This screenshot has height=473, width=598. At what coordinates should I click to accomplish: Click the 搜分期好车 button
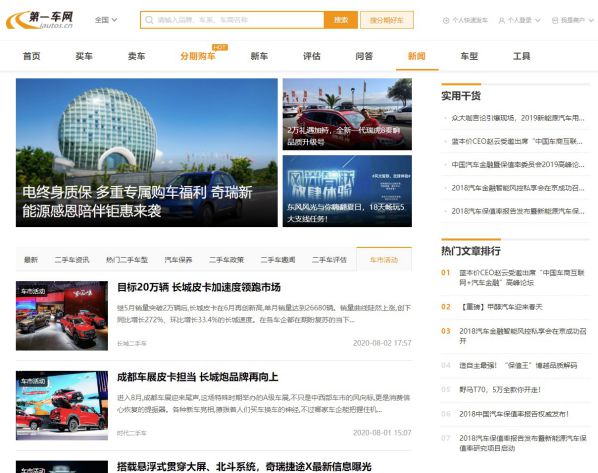point(387,20)
